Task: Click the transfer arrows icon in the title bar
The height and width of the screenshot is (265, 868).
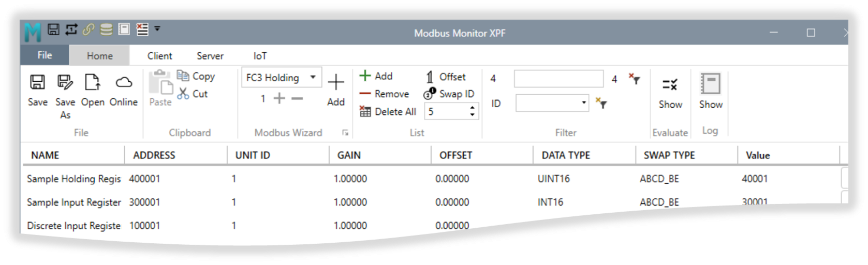Action: click(71, 30)
